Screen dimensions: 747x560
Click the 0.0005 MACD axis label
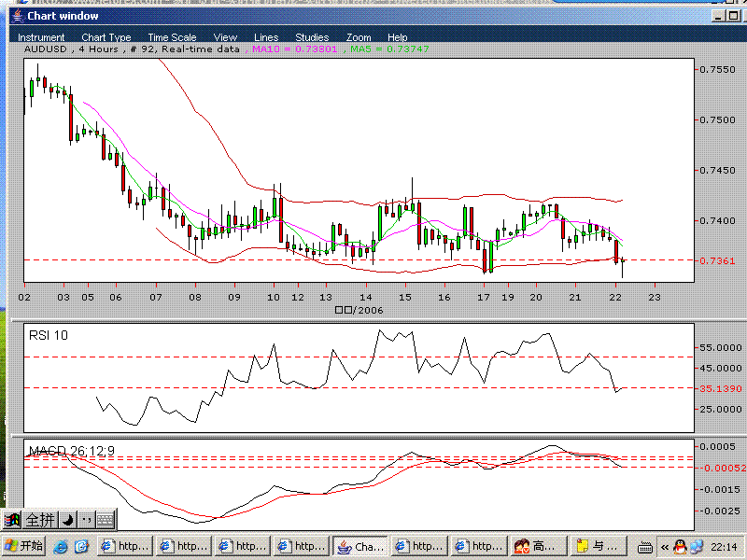[717, 447]
